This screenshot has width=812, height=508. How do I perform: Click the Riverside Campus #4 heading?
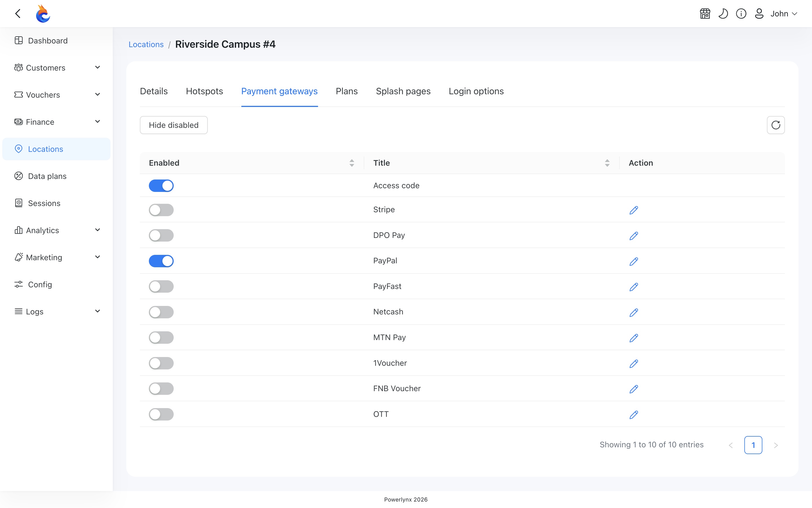[x=225, y=44]
